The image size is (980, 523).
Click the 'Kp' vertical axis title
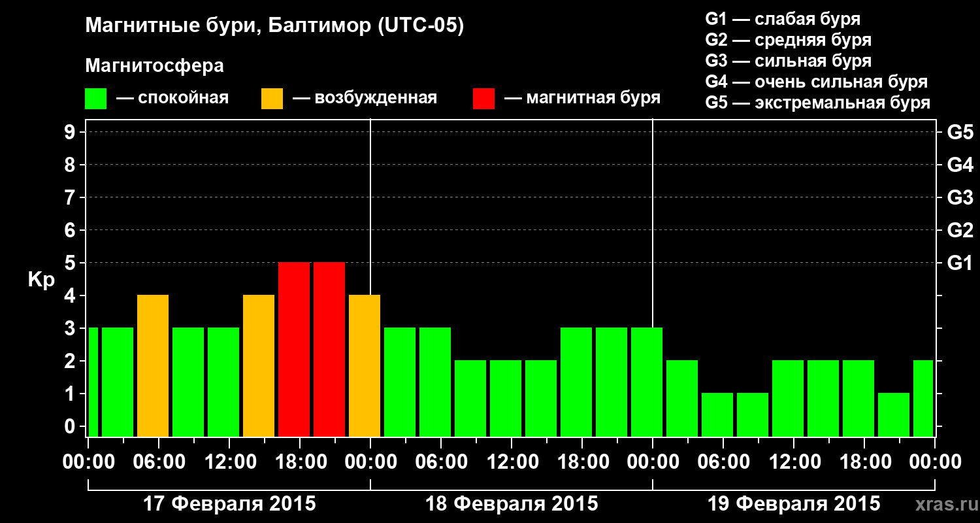41,280
